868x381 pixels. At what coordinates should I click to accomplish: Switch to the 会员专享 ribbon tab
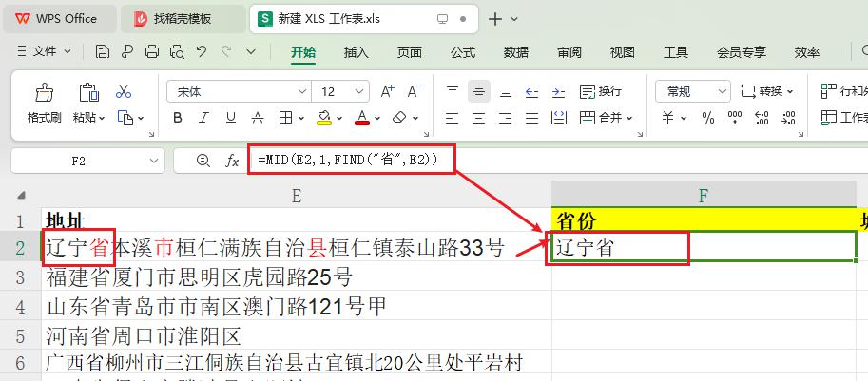click(742, 52)
